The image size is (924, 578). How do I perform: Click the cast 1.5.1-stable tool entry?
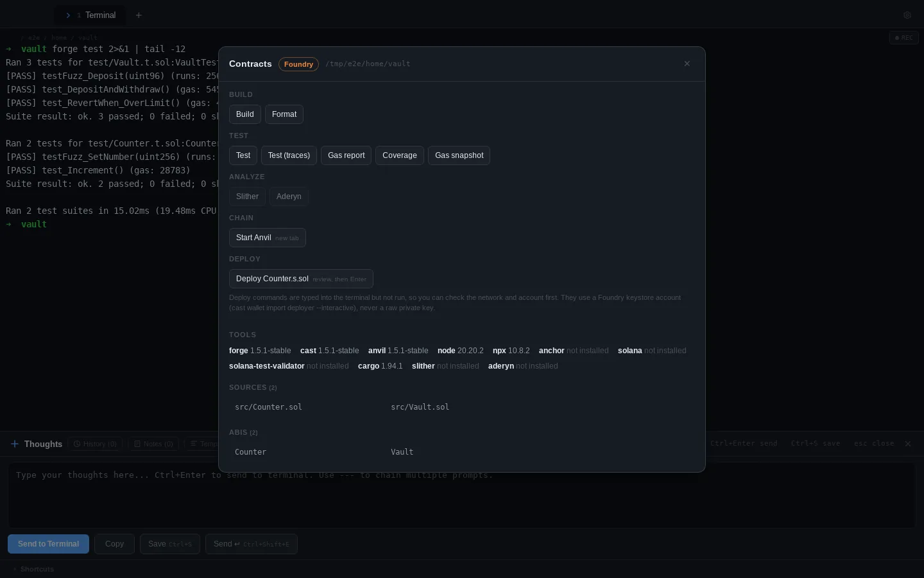(330, 351)
